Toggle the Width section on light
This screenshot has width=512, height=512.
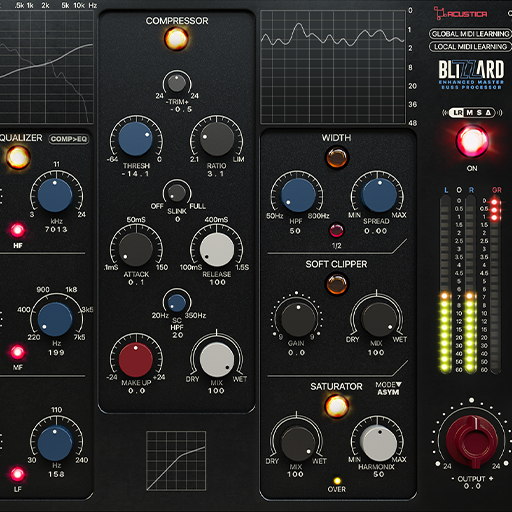click(337, 157)
